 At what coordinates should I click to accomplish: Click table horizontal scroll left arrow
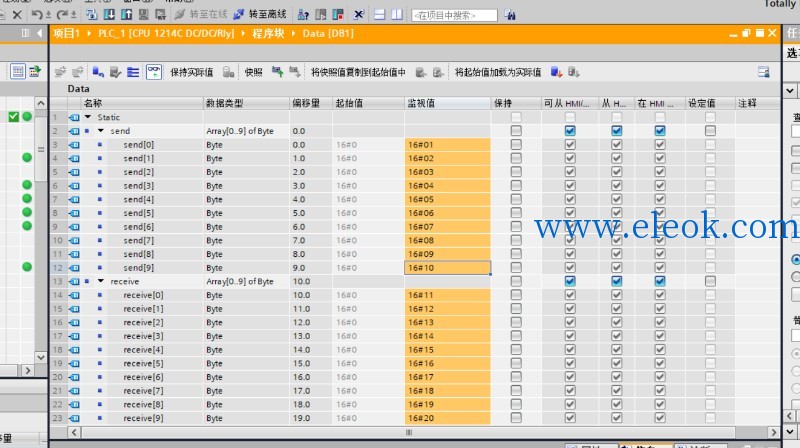[74, 432]
